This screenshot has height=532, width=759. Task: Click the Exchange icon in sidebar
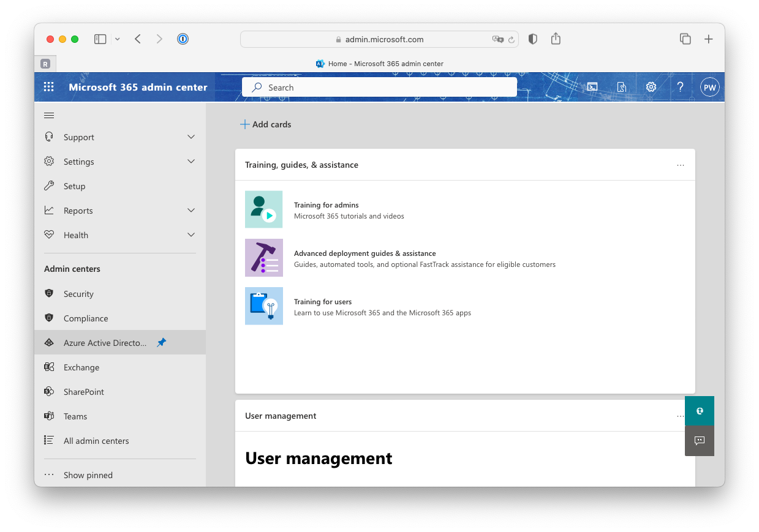coord(49,367)
